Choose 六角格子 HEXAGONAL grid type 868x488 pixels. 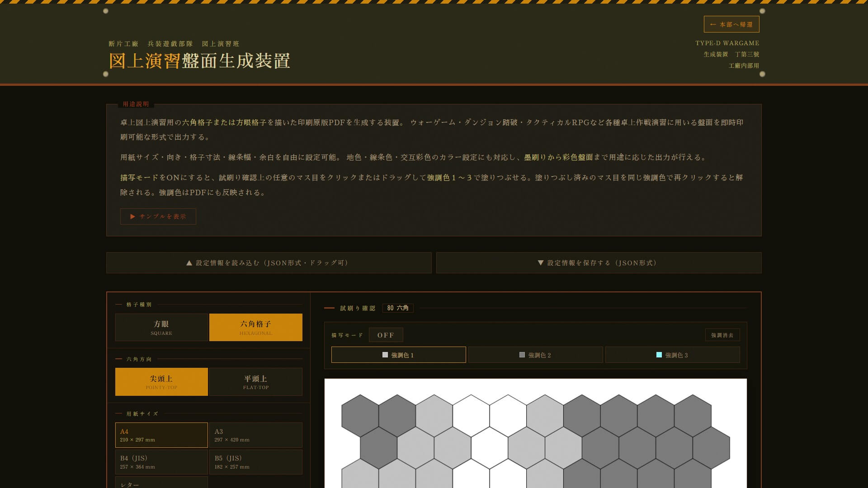click(255, 328)
